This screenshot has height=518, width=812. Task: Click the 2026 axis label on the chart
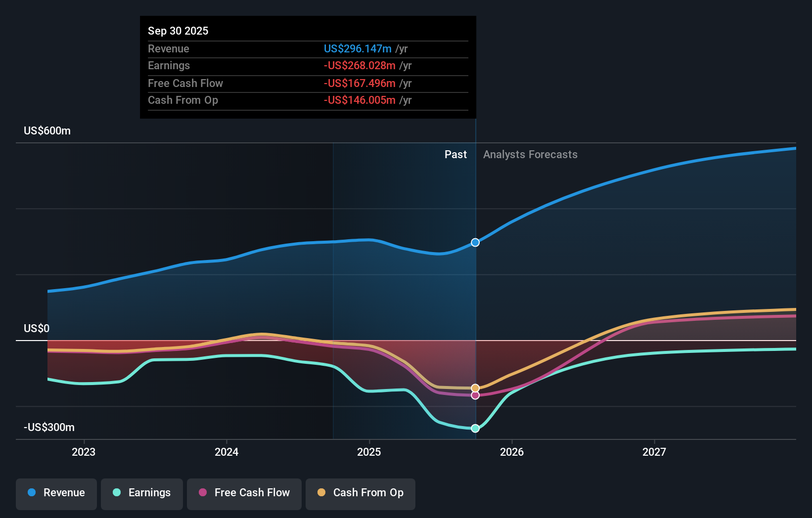(x=513, y=451)
